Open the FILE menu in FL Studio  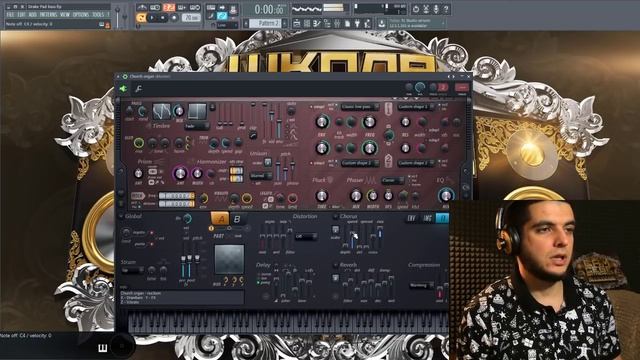[10, 15]
